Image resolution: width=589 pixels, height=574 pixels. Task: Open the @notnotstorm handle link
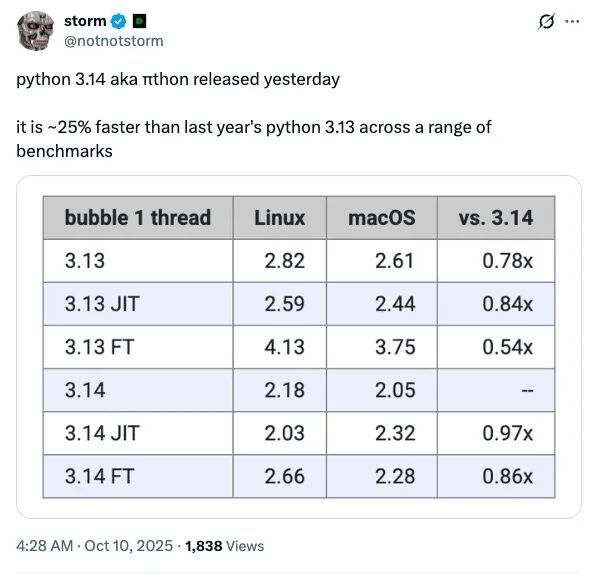pyautogui.click(x=114, y=41)
